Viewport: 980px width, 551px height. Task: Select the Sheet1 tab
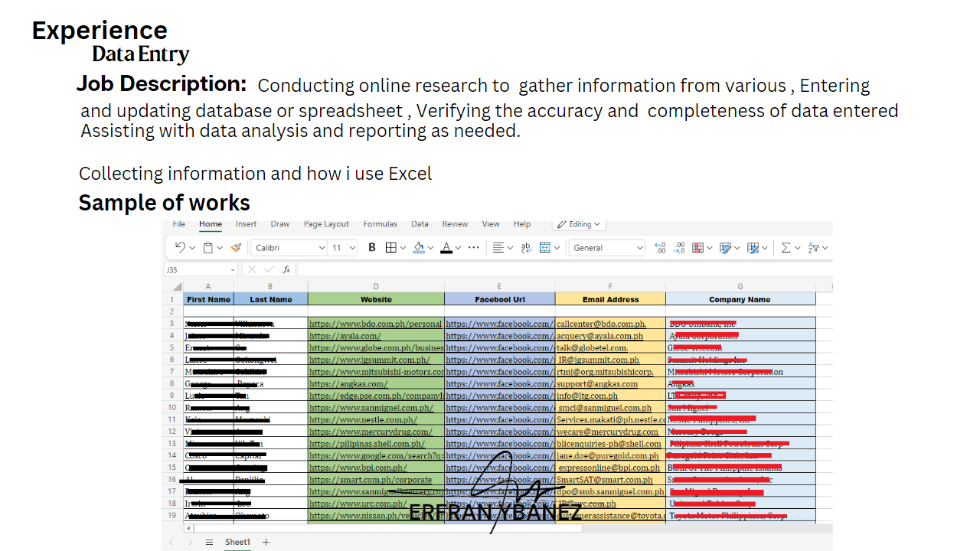237,542
